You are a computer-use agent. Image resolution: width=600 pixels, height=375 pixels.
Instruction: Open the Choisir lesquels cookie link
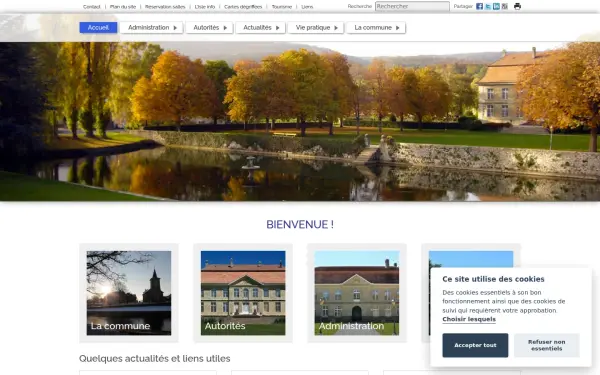point(469,320)
